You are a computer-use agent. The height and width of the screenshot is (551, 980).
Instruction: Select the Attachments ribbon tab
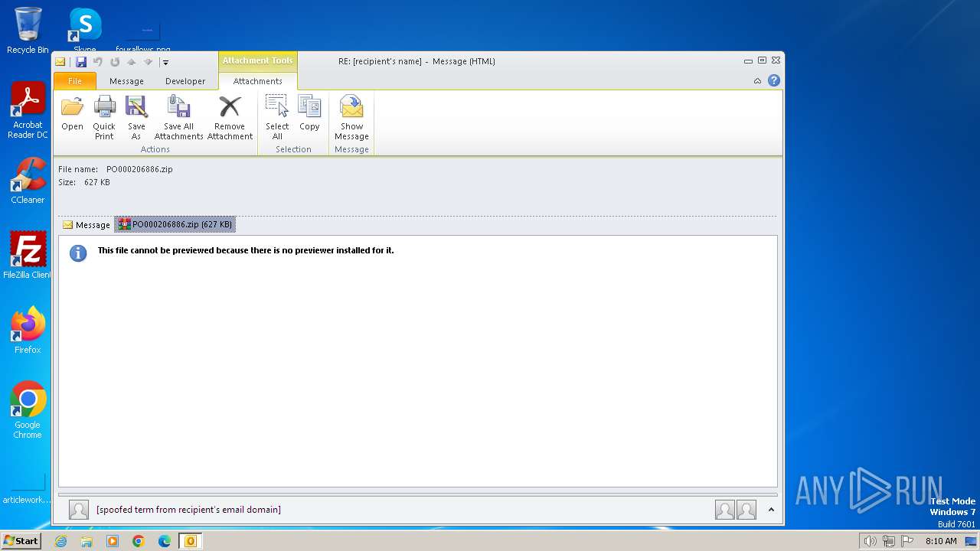pos(258,81)
